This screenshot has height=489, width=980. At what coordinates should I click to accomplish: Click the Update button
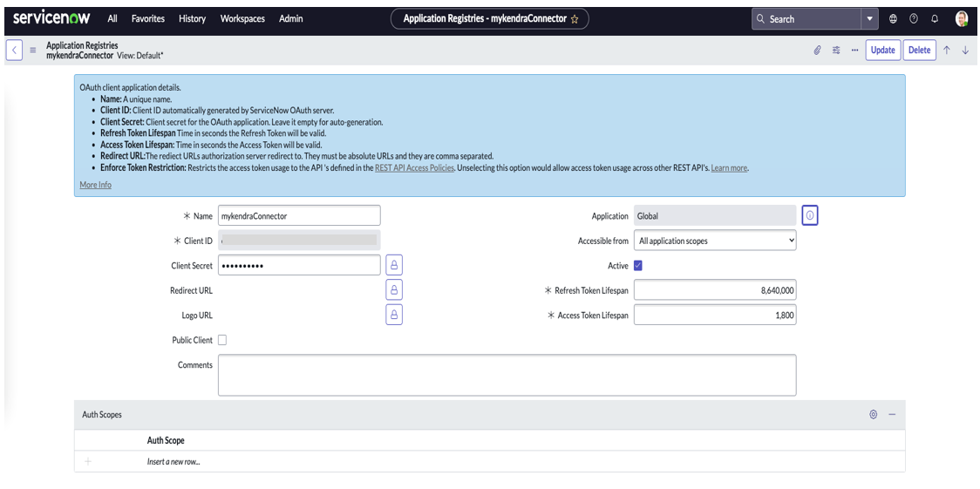[x=882, y=50]
